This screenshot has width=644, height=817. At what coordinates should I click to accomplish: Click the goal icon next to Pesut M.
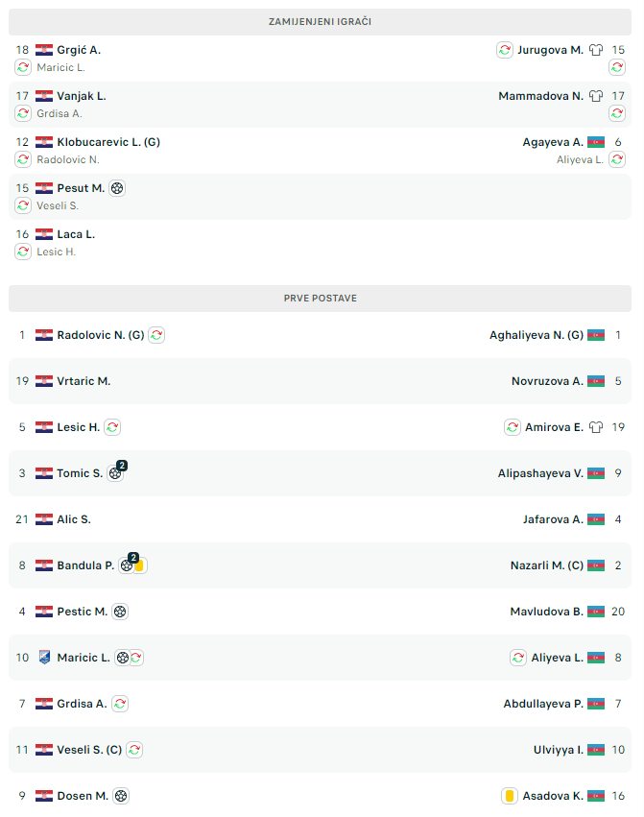(117, 188)
